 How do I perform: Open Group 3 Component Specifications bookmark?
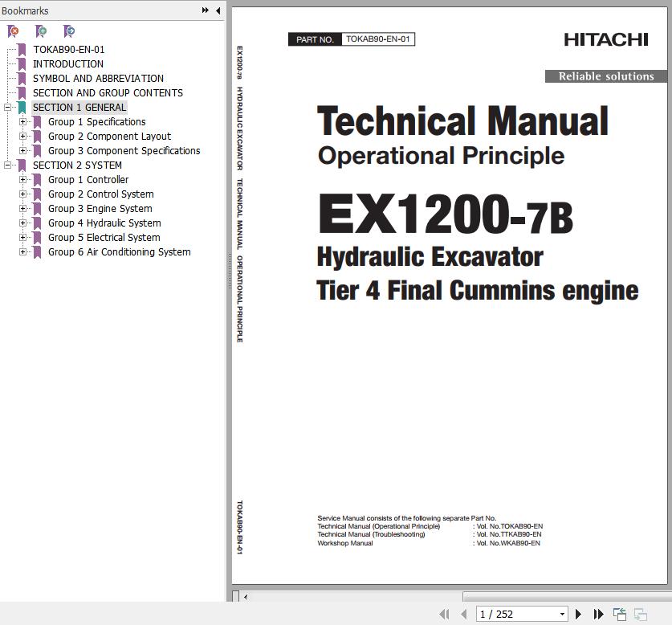(124, 150)
